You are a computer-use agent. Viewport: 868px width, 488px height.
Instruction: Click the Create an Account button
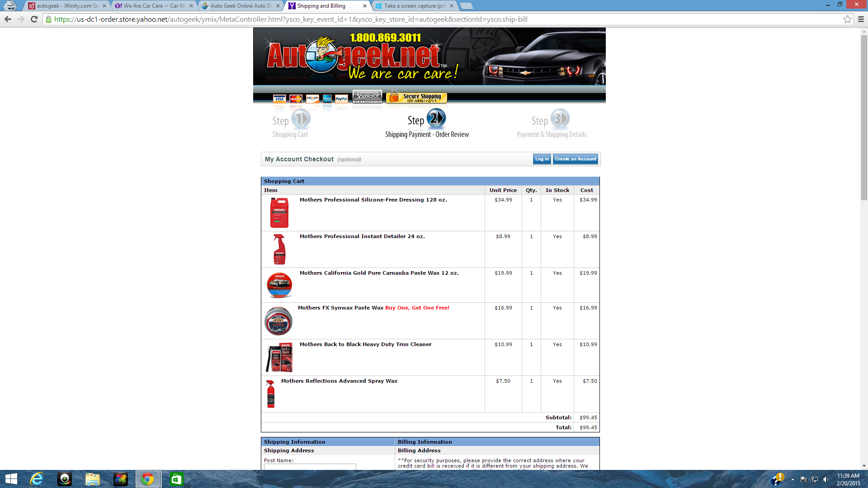pyautogui.click(x=575, y=159)
